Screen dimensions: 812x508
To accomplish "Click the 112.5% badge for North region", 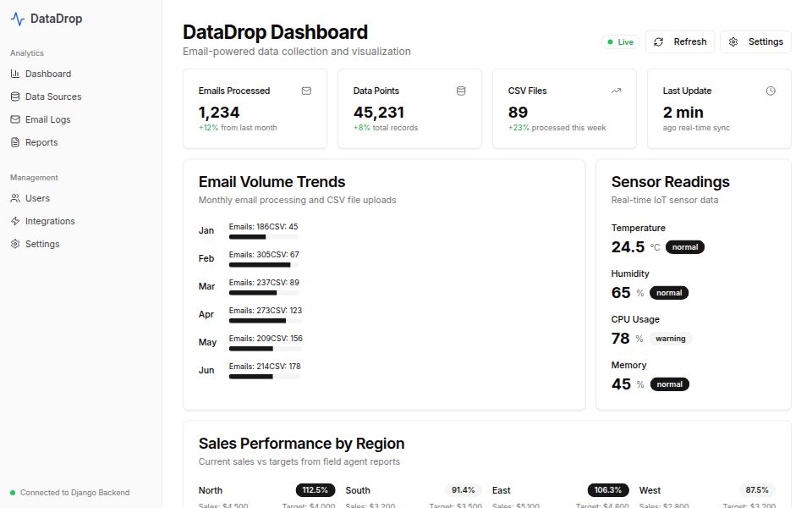I will point(315,489).
